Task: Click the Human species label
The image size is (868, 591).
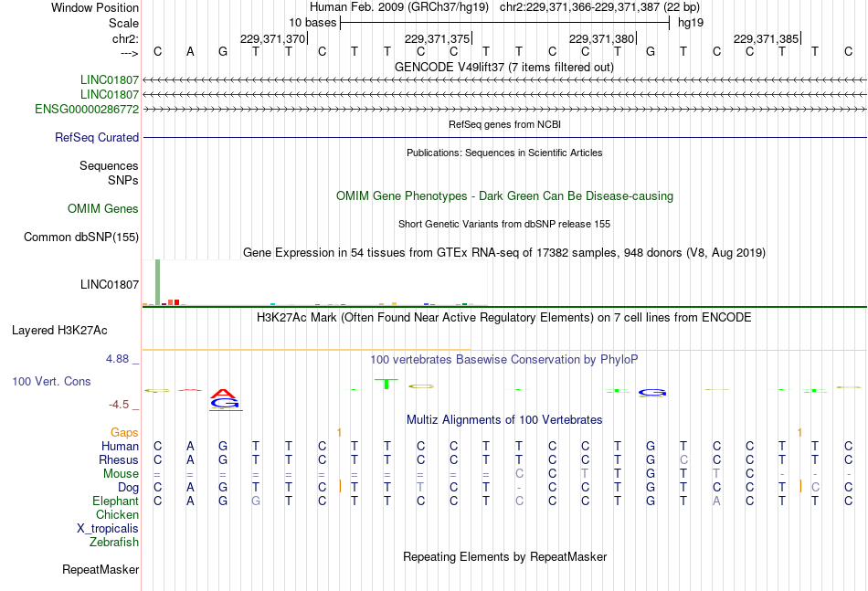Action: [x=120, y=446]
